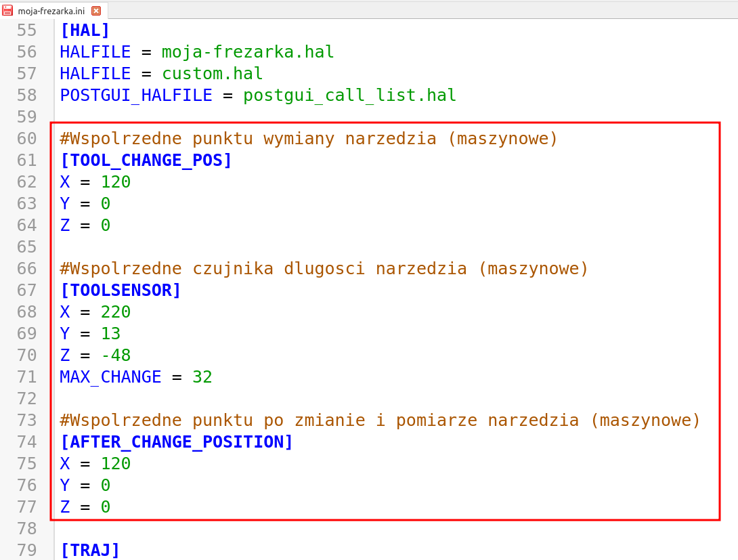Click the POSTGUI_HALFILE key name
Image resolution: width=738 pixels, height=560 pixels.
(x=135, y=95)
